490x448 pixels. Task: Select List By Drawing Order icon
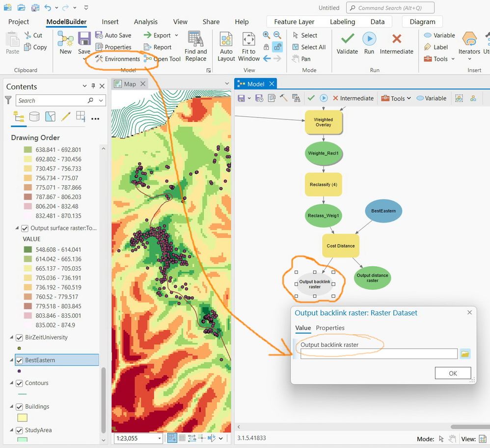(x=19, y=117)
